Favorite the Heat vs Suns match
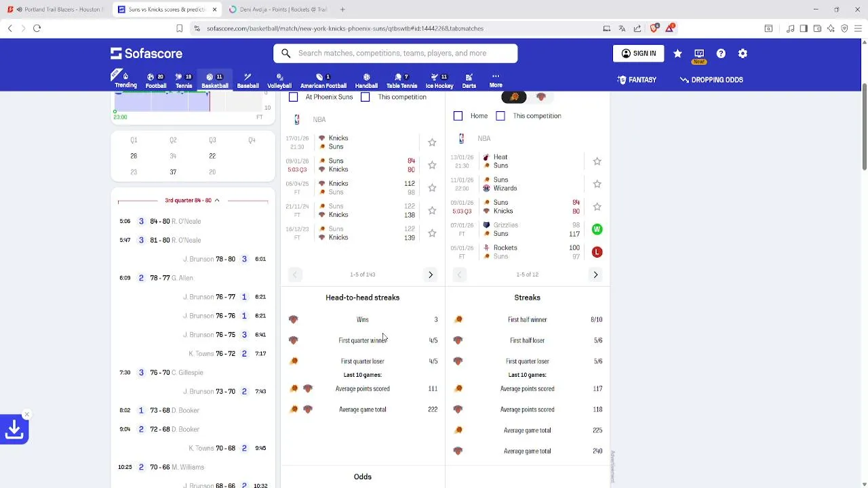The width and height of the screenshot is (868, 488). coord(597,161)
